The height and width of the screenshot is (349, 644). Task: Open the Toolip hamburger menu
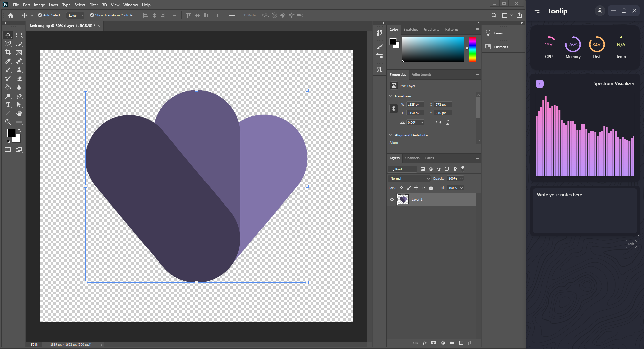pyautogui.click(x=537, y=11)
